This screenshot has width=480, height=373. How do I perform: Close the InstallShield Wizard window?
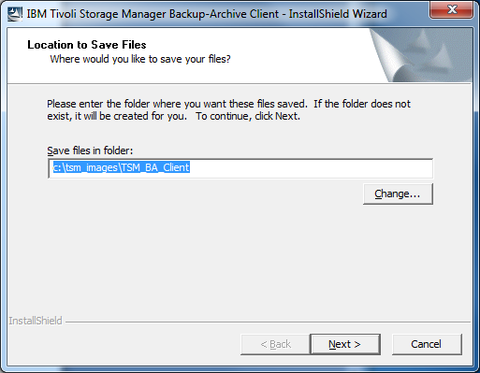pyautogui.click(x=451, y=10)
